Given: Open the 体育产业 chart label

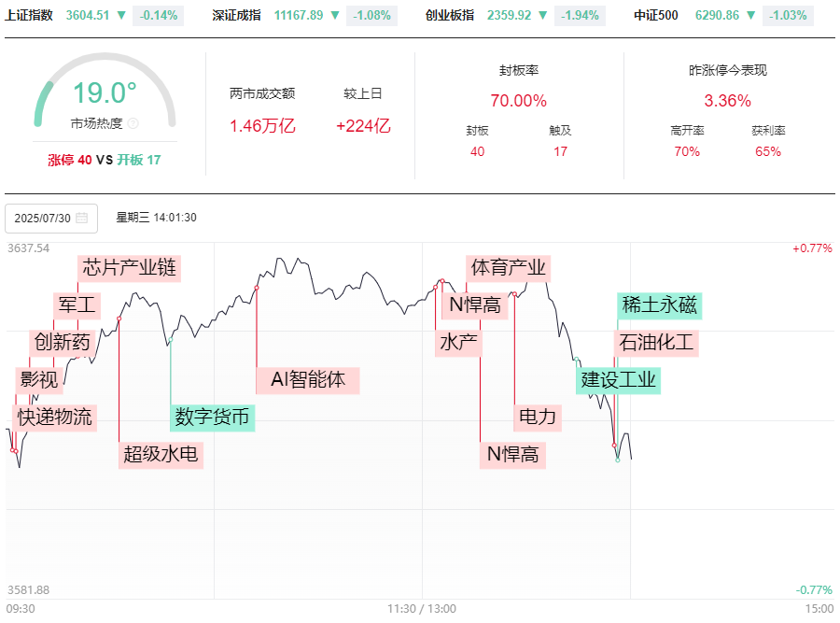Looking at the screenshot, I should coord(508,268).
